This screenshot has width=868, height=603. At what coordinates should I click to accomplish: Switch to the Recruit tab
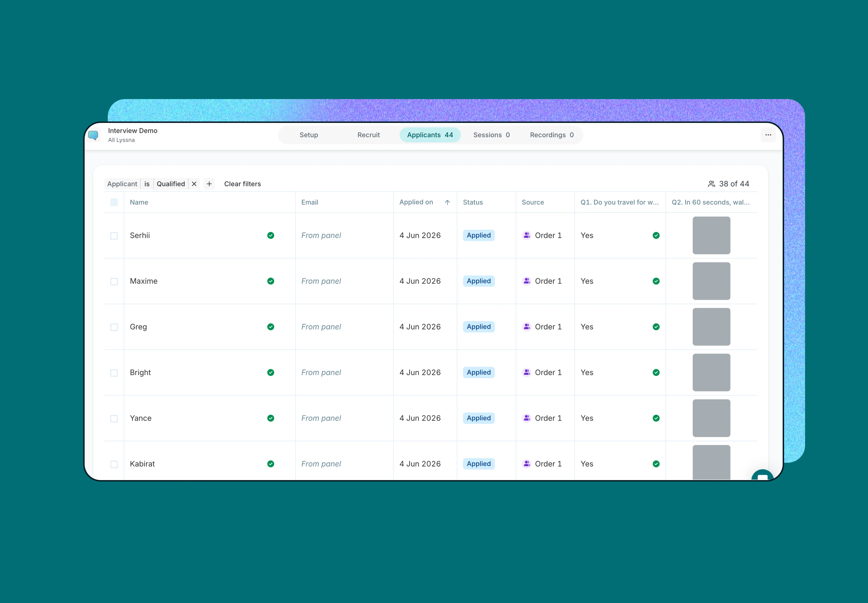click(368, 135)
